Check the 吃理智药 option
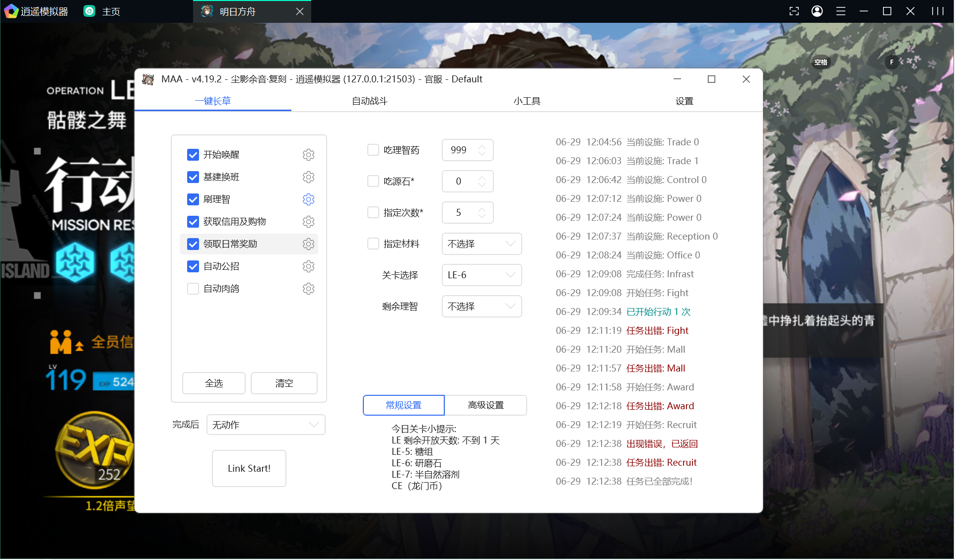 point(373,150)
